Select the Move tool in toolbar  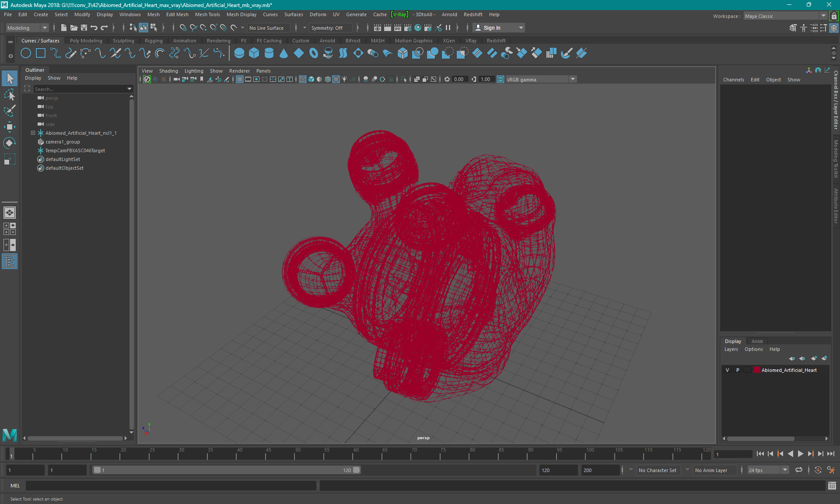point(9,126)
